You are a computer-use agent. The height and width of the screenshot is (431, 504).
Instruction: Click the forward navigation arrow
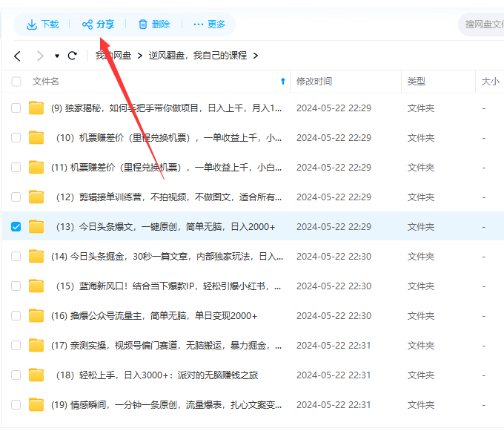click(x=40, y=56)
